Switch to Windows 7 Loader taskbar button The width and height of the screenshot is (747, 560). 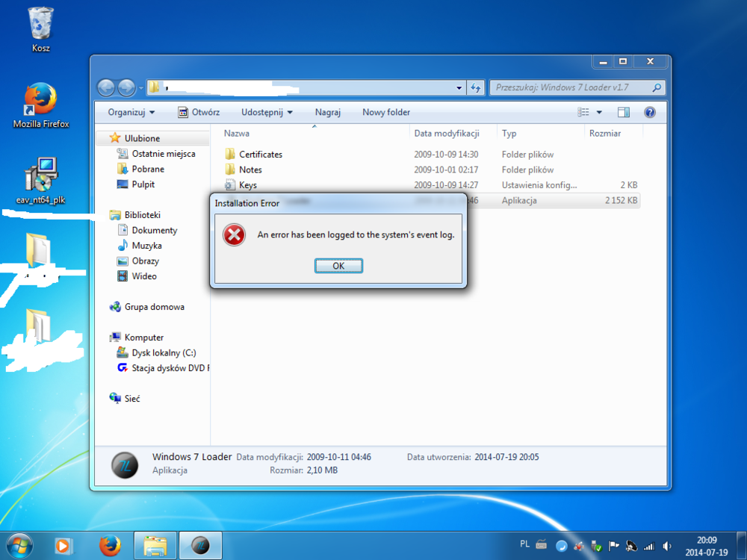(x=200, y=546)
